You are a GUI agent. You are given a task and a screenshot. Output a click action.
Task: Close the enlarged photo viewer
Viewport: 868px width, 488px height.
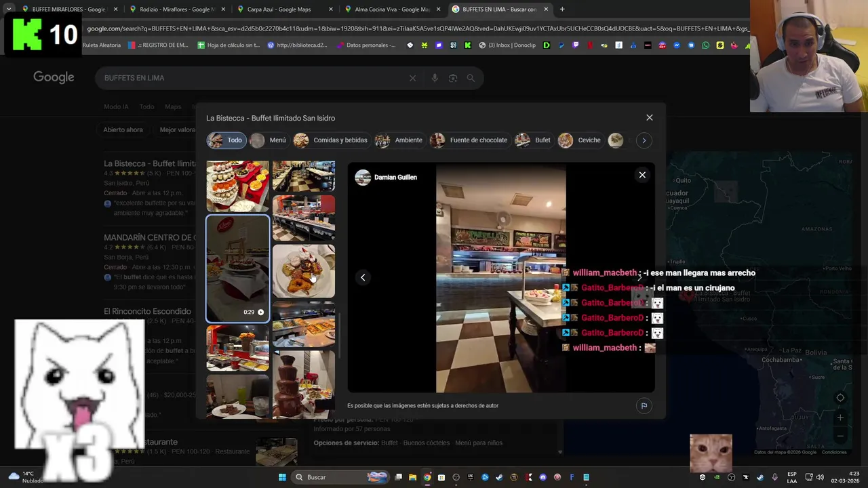(x=642, y=175)
